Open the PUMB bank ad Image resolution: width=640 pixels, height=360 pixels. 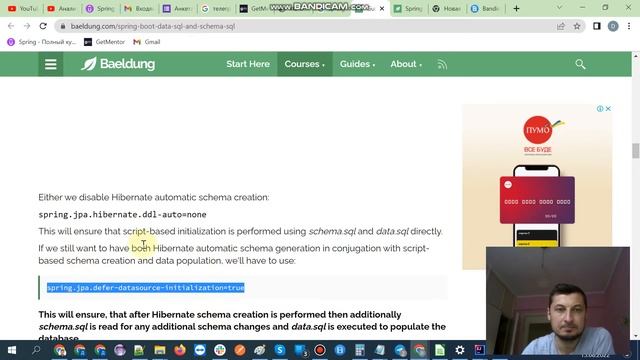537,187
